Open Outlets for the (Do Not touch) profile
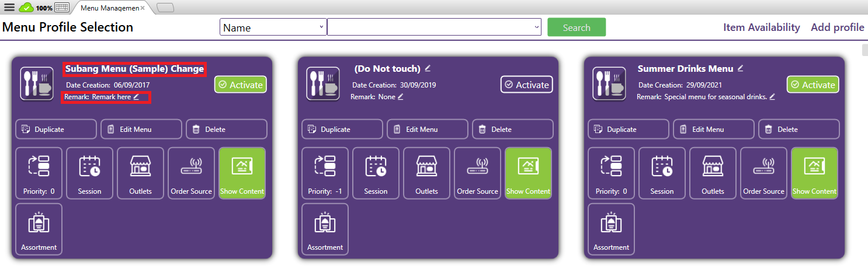 click(x=426, y=173)
